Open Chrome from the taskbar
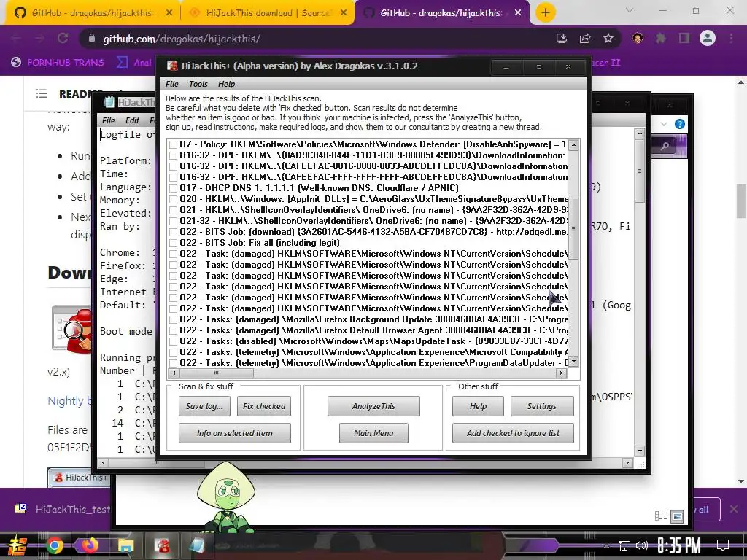The image size is (747, 560). (x=54, y=545)
